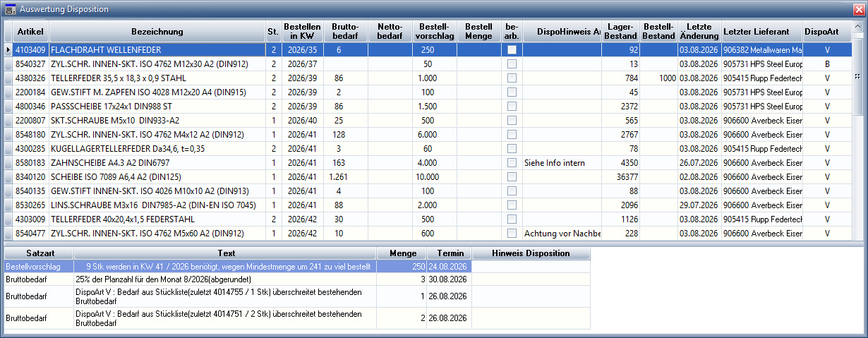Click 'Siehe Info intern' DispoHinweis cell
The height and width of the screenshot is (338, 868).
point(562,163)
